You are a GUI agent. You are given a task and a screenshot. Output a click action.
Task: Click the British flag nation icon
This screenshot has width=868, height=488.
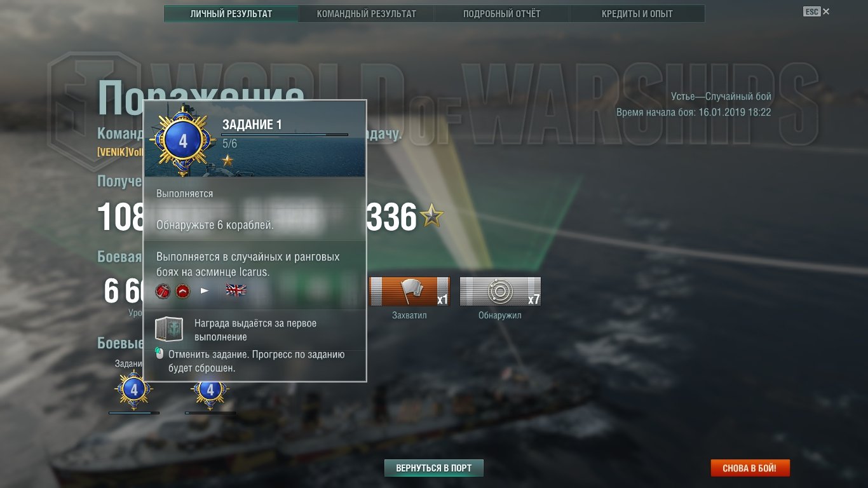(236, 290)
